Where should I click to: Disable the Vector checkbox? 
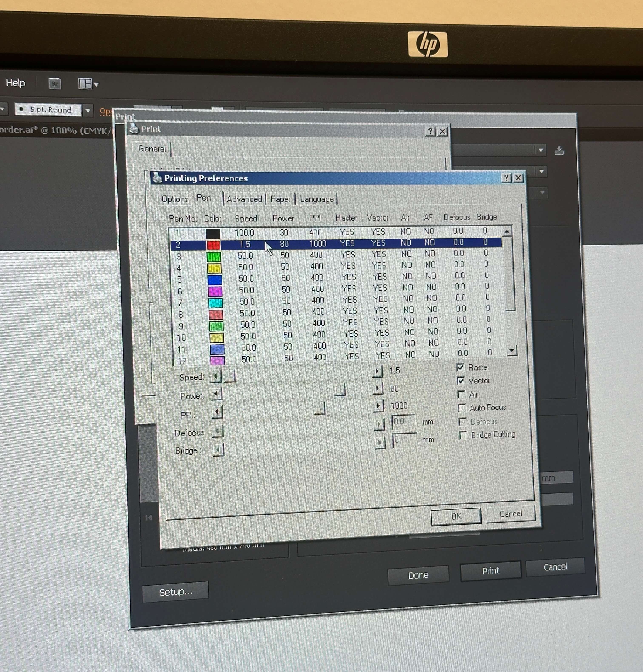click(x=461, y=381)
